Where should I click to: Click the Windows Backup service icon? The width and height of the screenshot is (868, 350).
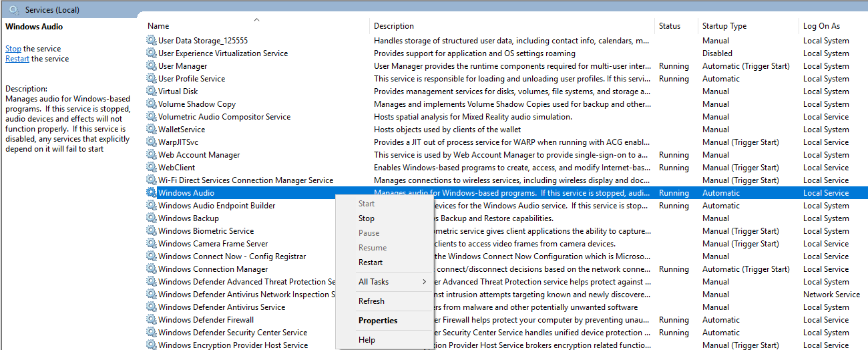pos(152,218)
